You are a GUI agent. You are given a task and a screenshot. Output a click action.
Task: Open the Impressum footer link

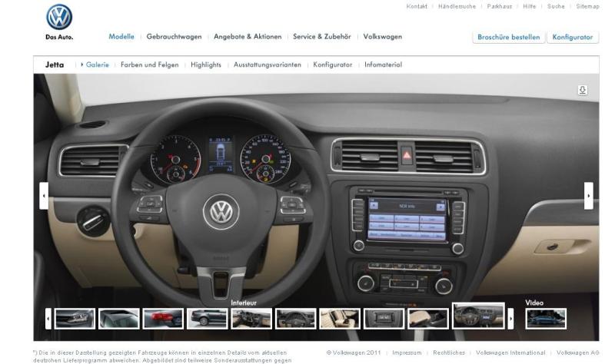pyautogui.click(x=407, y=352)
